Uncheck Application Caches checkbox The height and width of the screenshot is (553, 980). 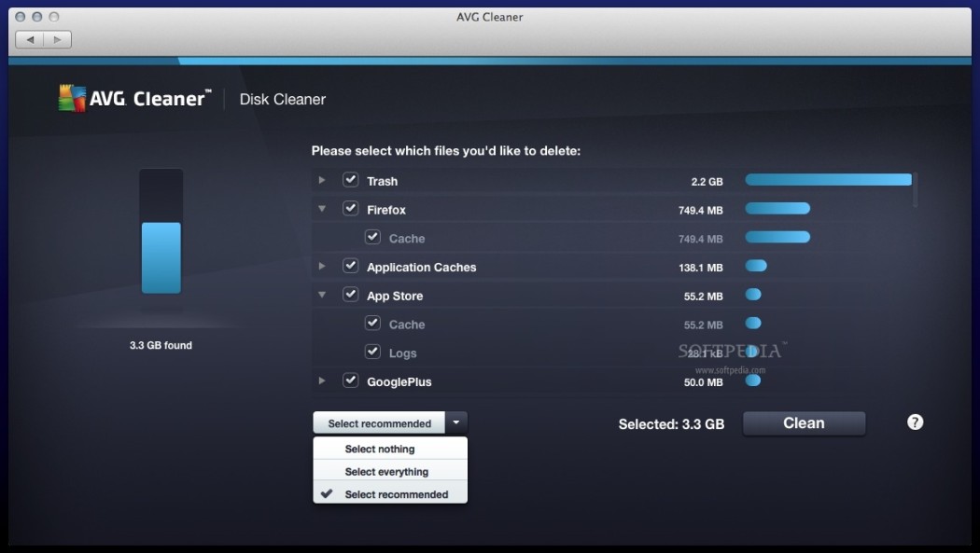click(x=351, y=266)
